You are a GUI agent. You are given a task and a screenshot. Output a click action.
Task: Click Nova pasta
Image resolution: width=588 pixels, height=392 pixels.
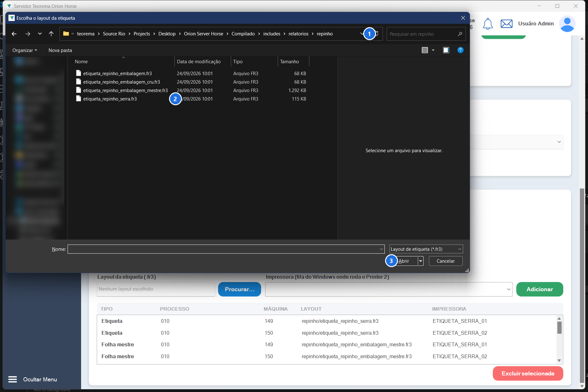point(60,50)
